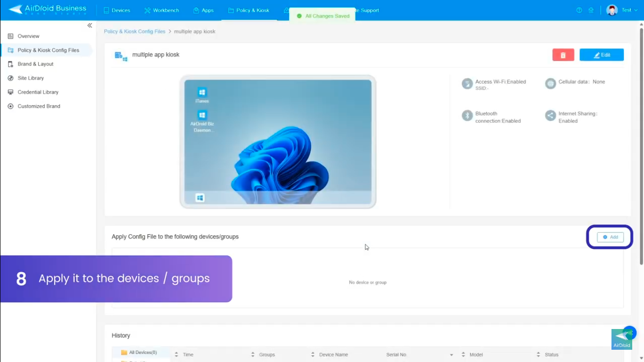Open the Test account dropdown
This screenshot has height=362, width=644.
pyautogui.click(x=629, y=10)
